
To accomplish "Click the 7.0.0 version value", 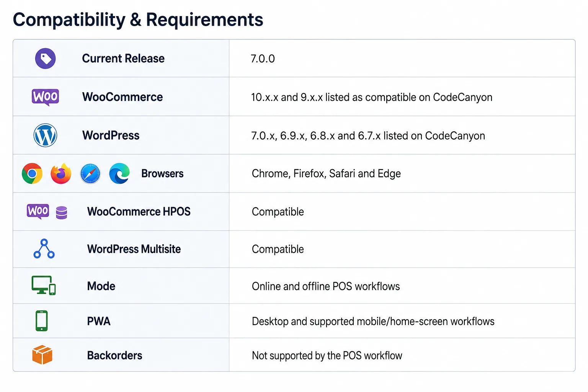I will coord(263,59).
